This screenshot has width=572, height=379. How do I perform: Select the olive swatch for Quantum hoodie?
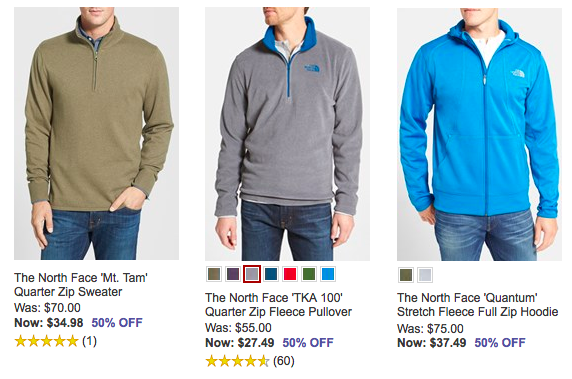(406, 275)
